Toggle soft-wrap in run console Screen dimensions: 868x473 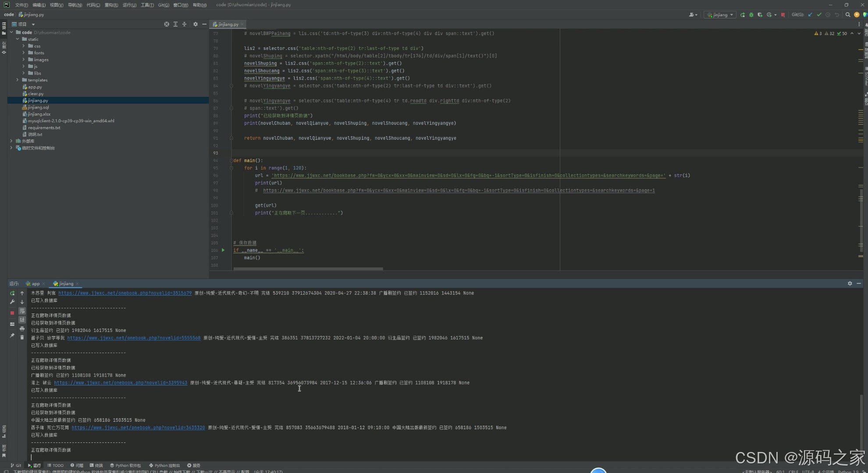pyautogui.click(x=22, y=311)
